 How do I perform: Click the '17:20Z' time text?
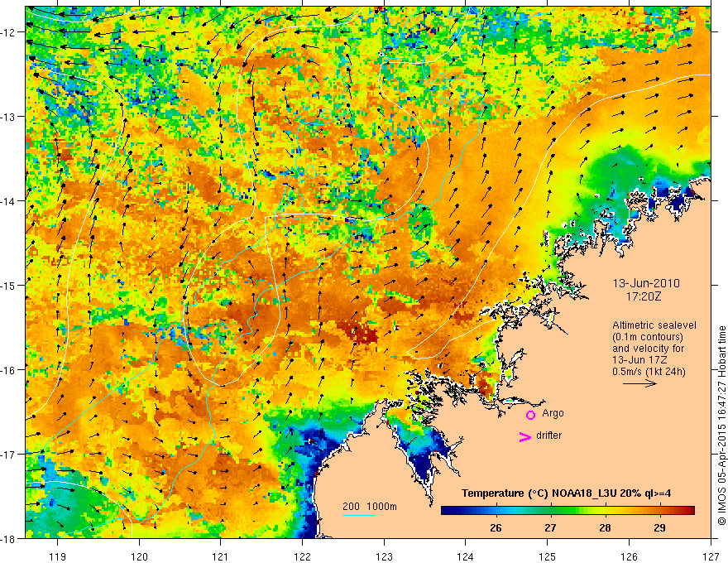[644, 296]
